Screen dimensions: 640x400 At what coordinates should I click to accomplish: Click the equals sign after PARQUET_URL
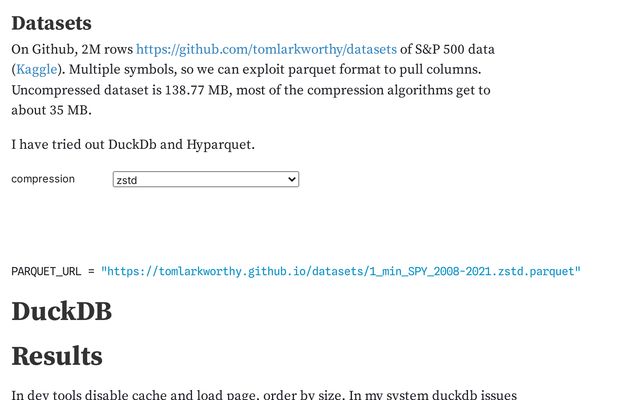point(91,271)
